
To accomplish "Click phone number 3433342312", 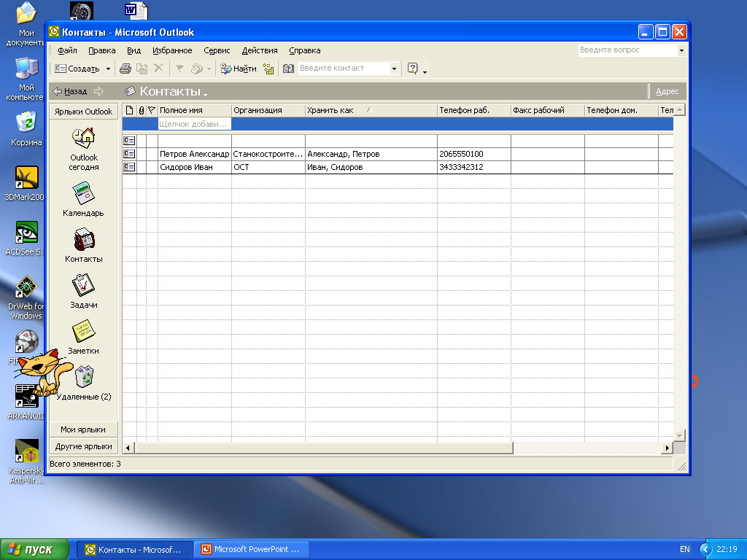I will coord(461,167).
